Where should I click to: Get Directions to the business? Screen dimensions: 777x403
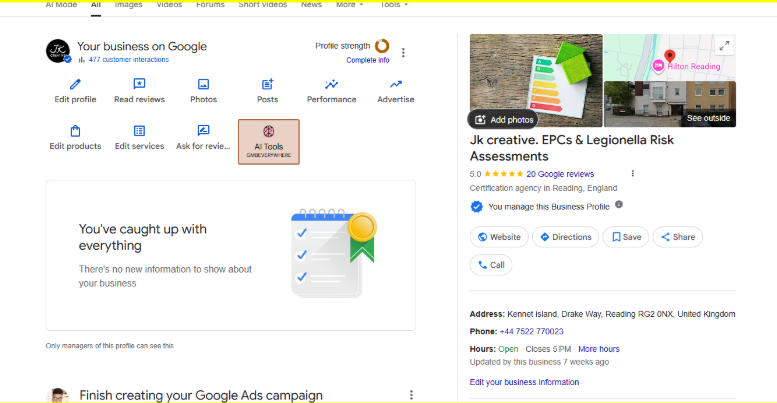[565, 237]
